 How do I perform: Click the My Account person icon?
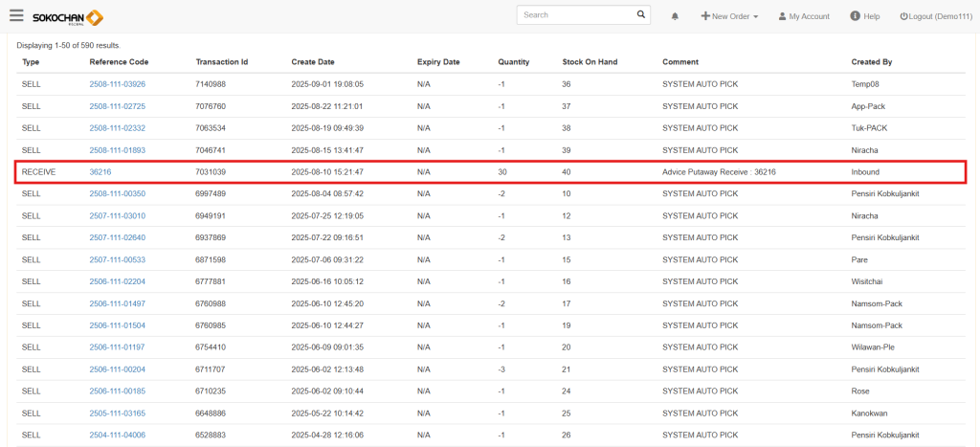[782, 16]
